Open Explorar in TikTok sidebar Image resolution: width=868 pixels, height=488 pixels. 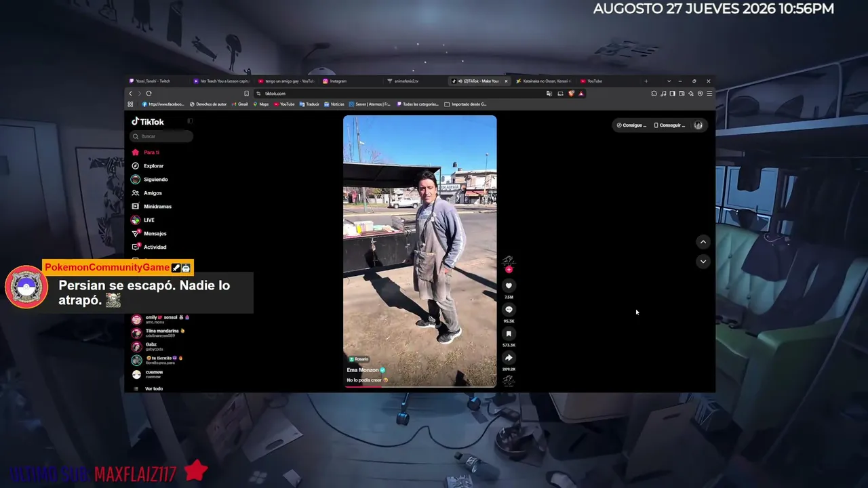tap(153, 166)
